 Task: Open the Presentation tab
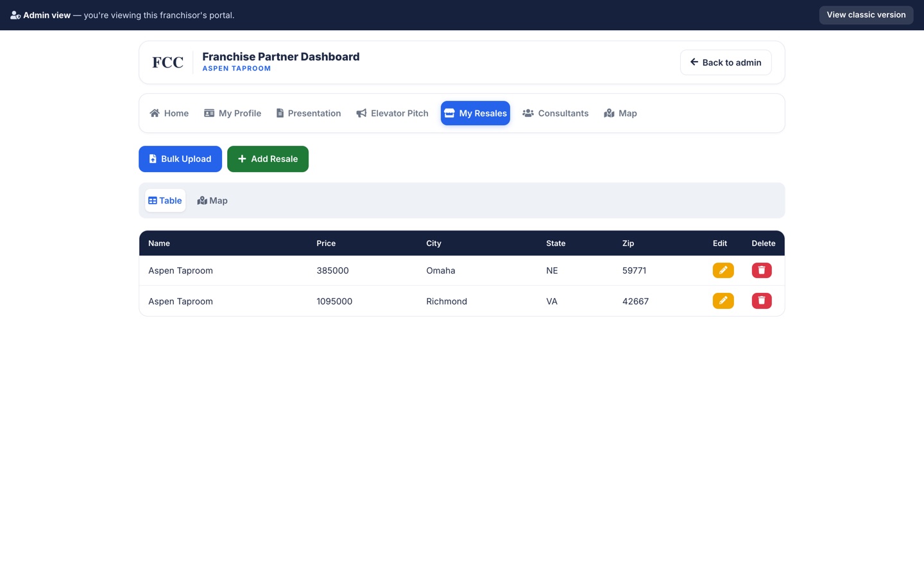coord(309,113)
